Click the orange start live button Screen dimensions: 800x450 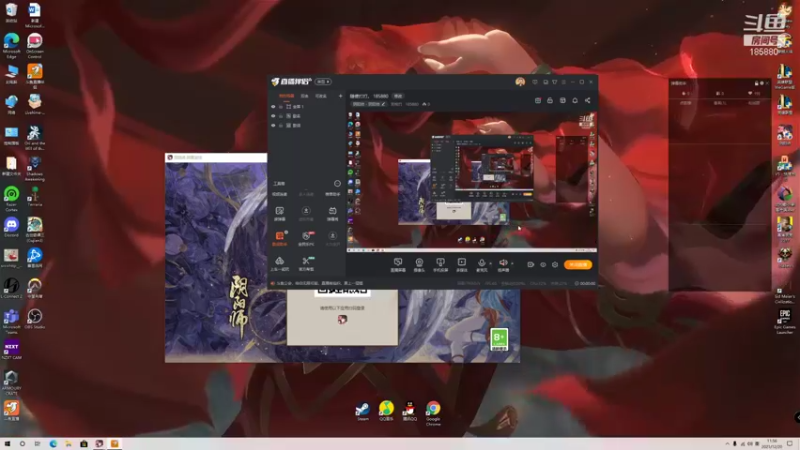[x=578, y=265]
